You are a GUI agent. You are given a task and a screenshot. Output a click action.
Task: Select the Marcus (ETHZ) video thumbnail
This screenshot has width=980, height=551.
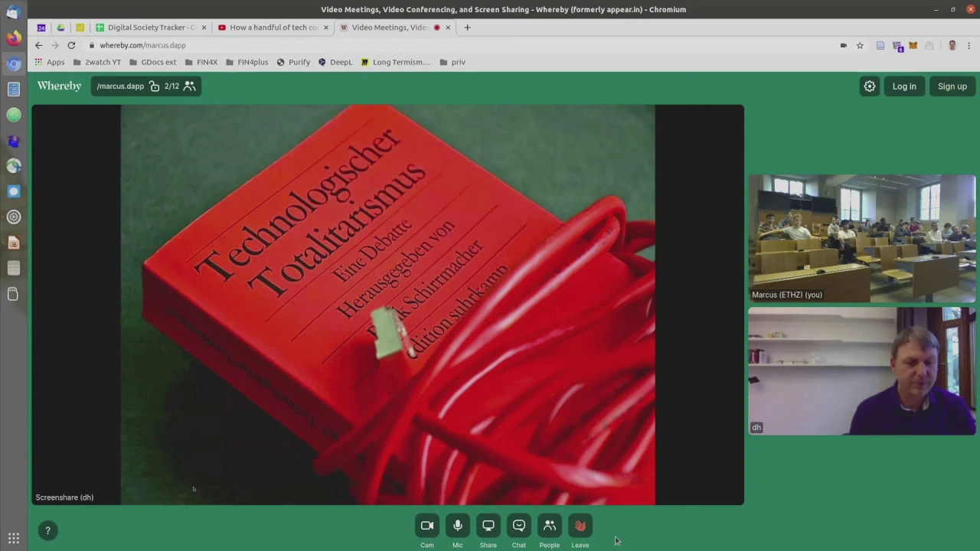click(862, 239)
